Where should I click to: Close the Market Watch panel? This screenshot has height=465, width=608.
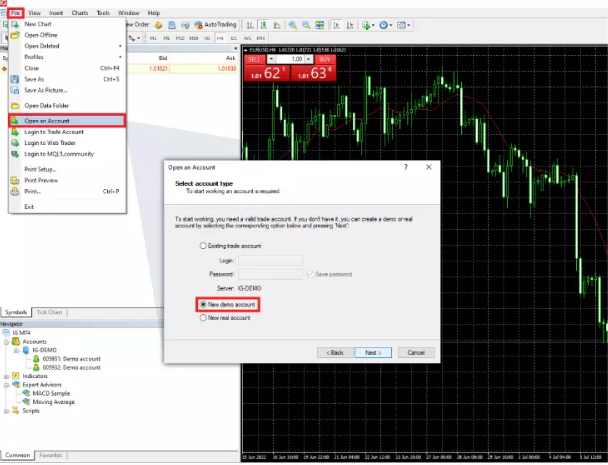235,48
